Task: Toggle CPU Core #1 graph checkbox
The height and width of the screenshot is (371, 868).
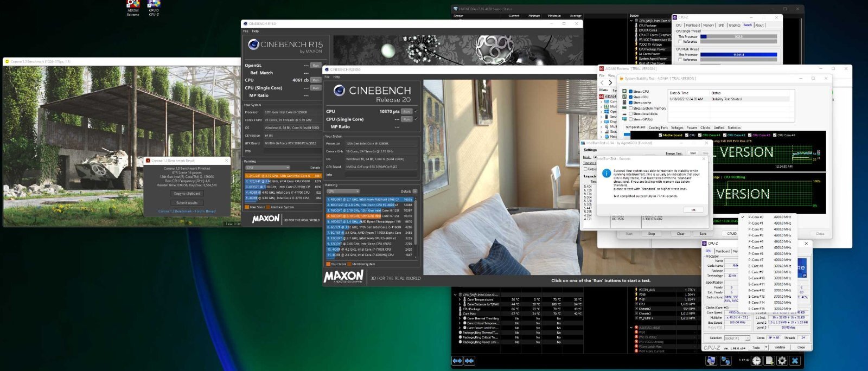Action: (700, 135)
